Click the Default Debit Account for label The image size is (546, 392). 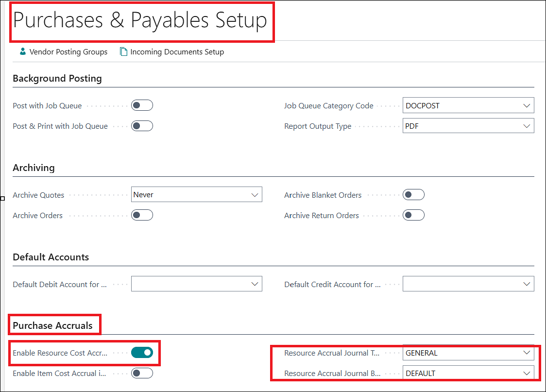[x=60, y=285]
